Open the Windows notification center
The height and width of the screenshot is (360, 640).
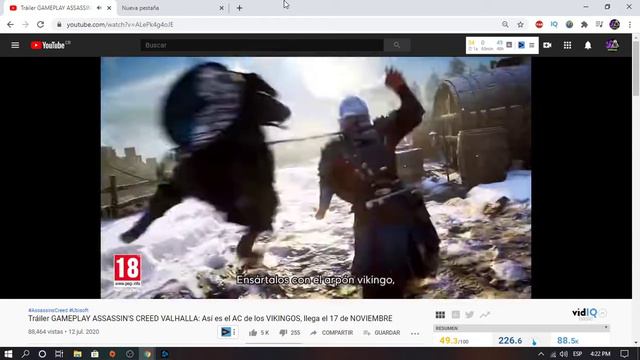pyautogui.click(x=624, y=354)
